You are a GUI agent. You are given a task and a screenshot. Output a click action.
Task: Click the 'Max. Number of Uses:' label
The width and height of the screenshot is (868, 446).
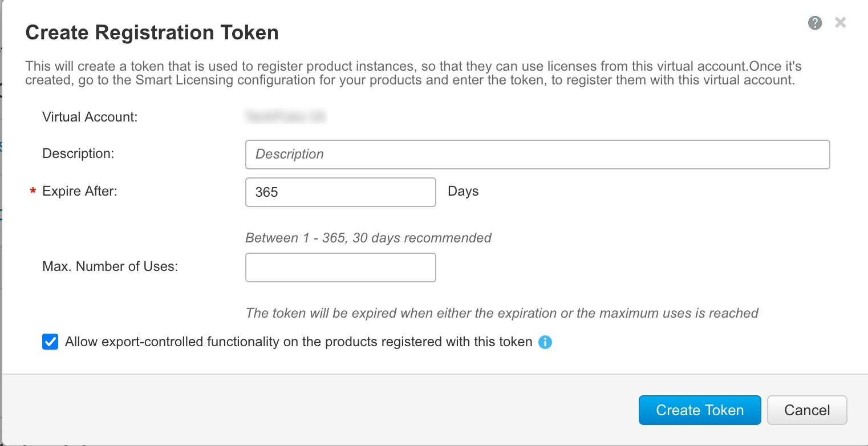110,266
